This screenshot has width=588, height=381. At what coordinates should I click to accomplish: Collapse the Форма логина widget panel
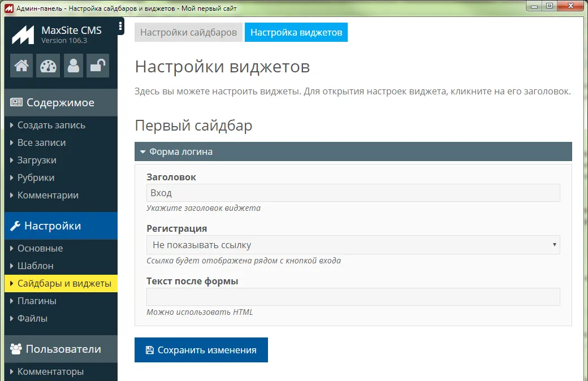click(x=142, y=151)
